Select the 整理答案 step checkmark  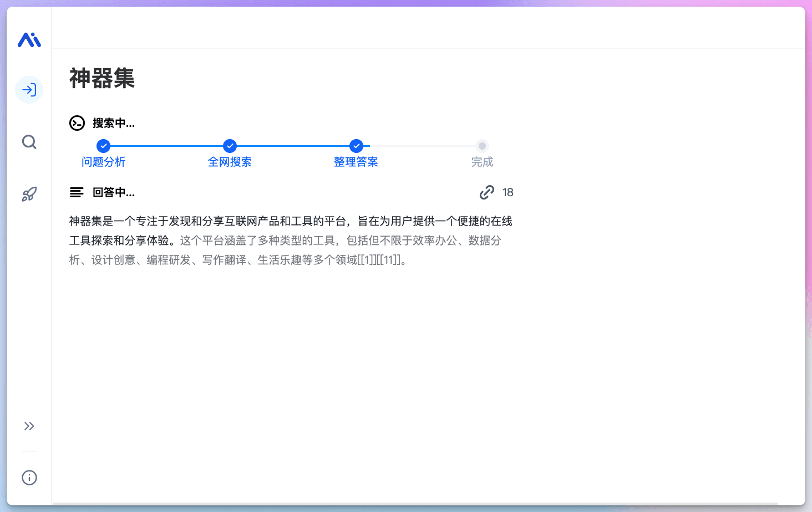point(356,146)
